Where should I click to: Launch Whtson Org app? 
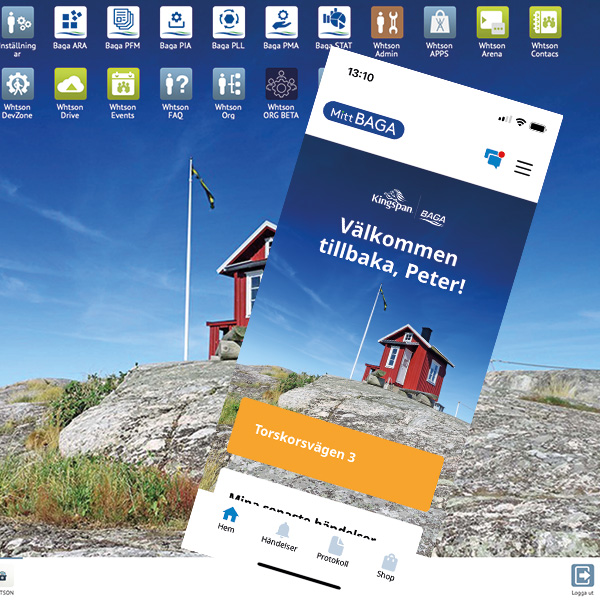coord(229,84)
